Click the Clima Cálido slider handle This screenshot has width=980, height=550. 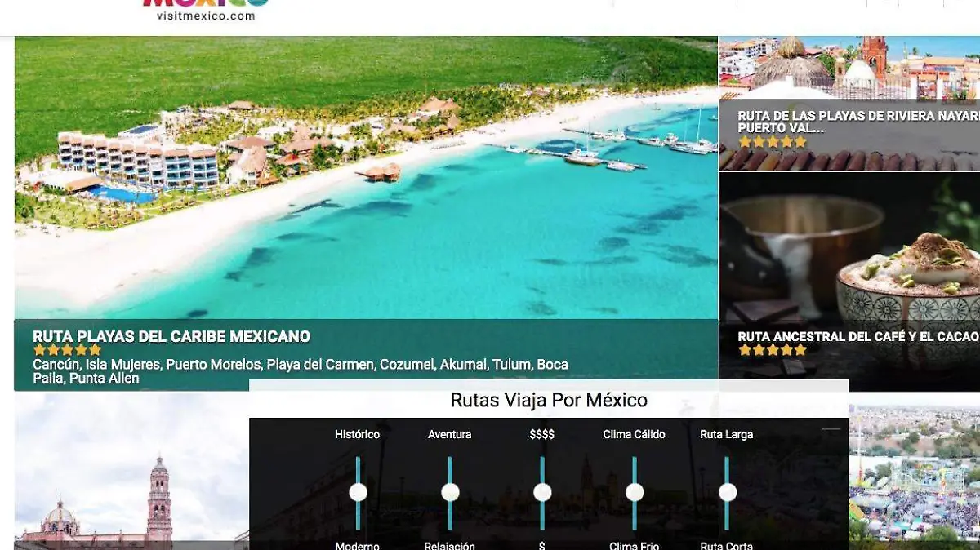pos(635,492)
